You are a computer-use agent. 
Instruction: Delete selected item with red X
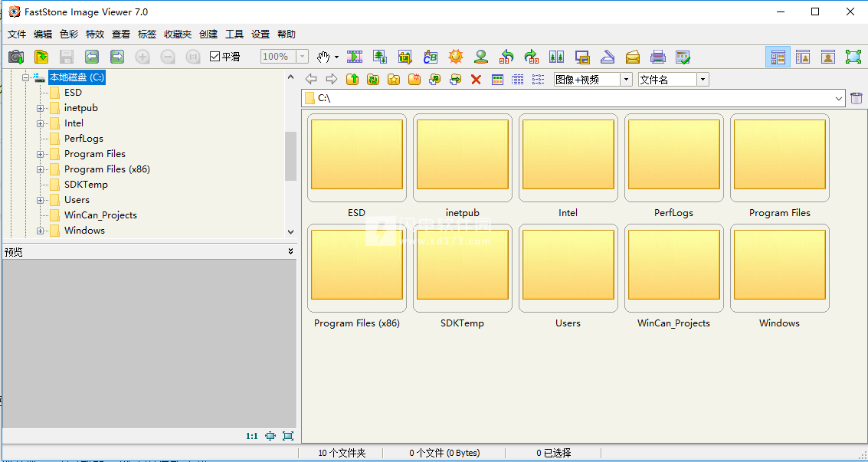coord(476,80)
